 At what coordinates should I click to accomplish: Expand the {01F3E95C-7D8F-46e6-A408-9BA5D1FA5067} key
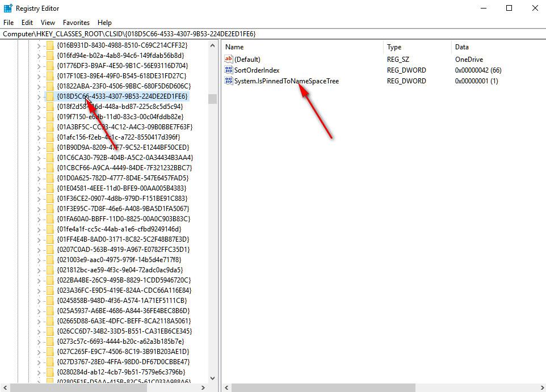(39, 209)
